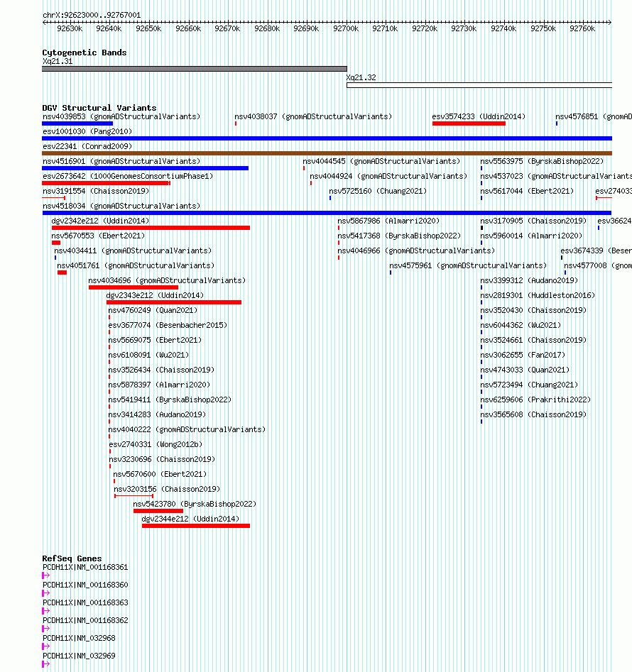
Task: Click esv2740331 (Wong2012b) label
Action: [156, 444]
